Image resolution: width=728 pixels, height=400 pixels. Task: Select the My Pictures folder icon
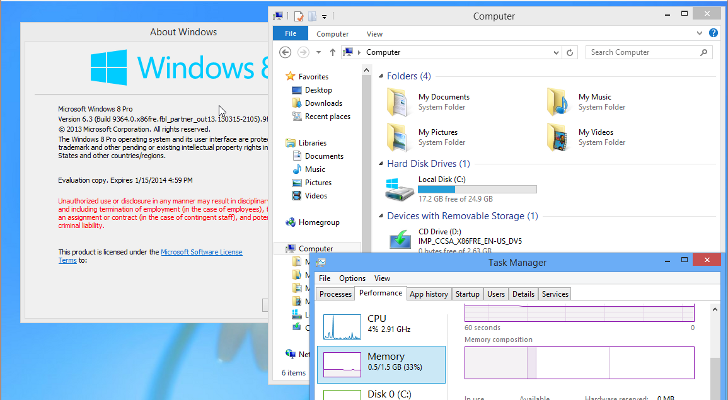(397, 137)
